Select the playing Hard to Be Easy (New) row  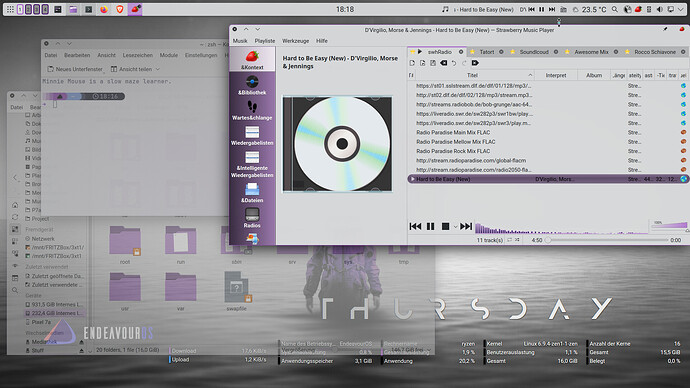pyautogui.click(x=547, y=179)
